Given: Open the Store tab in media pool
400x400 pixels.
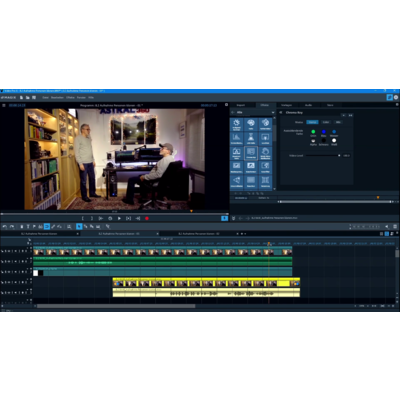Looking at the screenshot, I should tap(330, 105).
